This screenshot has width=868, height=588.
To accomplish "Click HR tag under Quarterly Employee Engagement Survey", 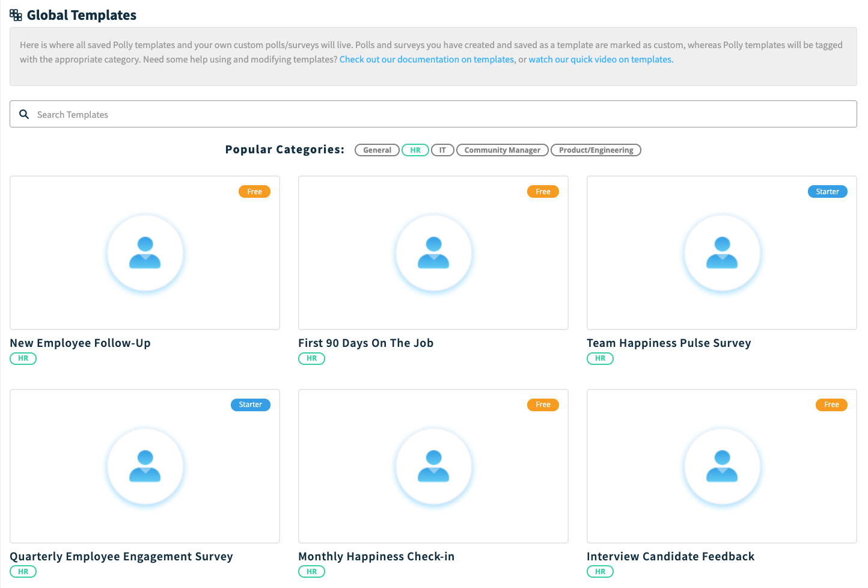I will 23,572.
